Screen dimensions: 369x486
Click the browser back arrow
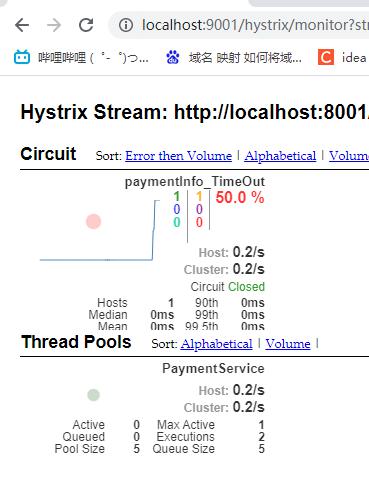tap(22, 25)
